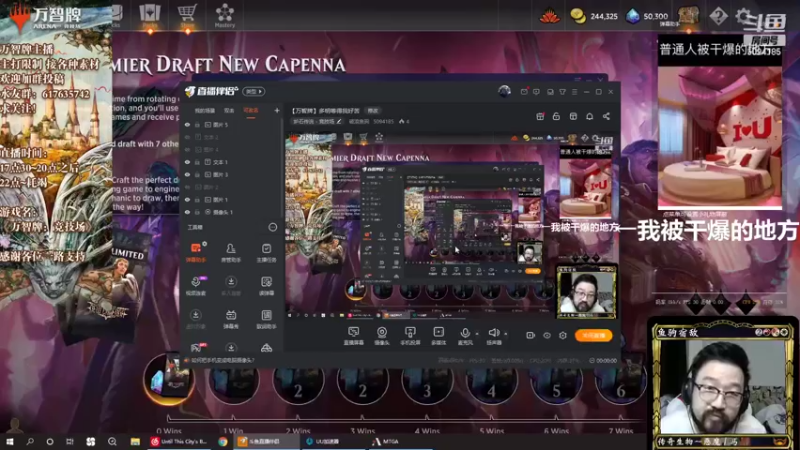Collapse the 工具箱 toolbox section

[273, 227]
